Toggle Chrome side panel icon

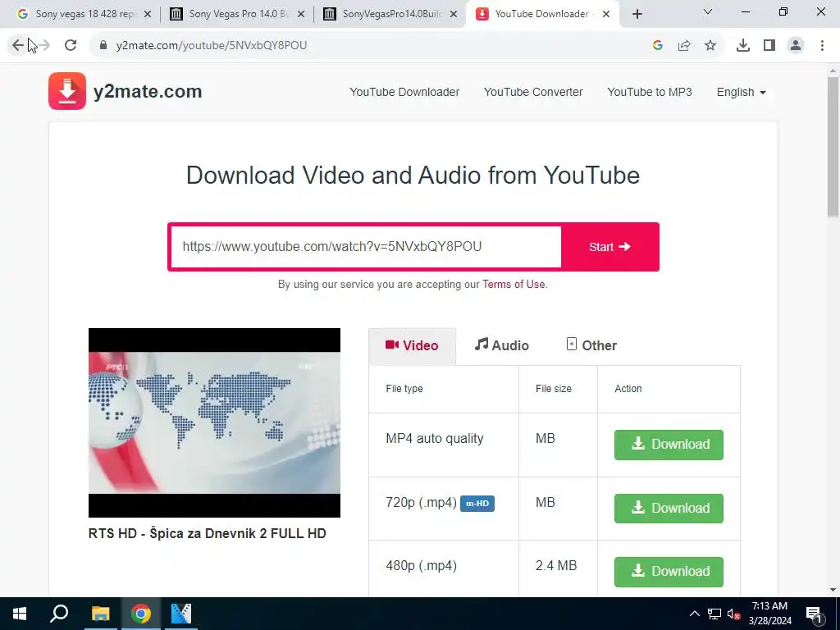[769, 46]
